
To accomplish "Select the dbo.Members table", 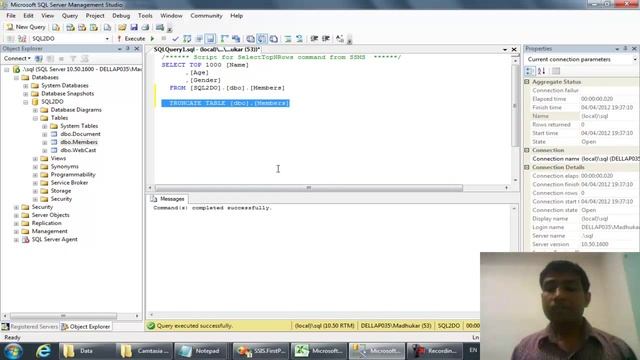I will (x=79, y=142).
